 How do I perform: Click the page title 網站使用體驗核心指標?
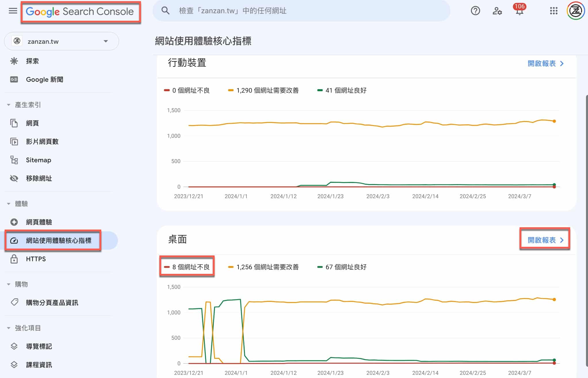click(x=203, y=41)
